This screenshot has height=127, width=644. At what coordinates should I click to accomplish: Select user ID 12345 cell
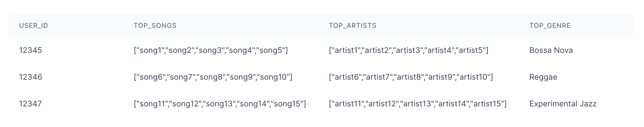point(30,50)
